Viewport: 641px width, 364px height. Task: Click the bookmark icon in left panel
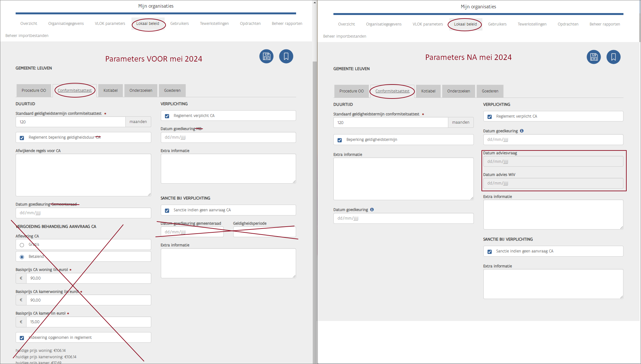tap(286, 56)
